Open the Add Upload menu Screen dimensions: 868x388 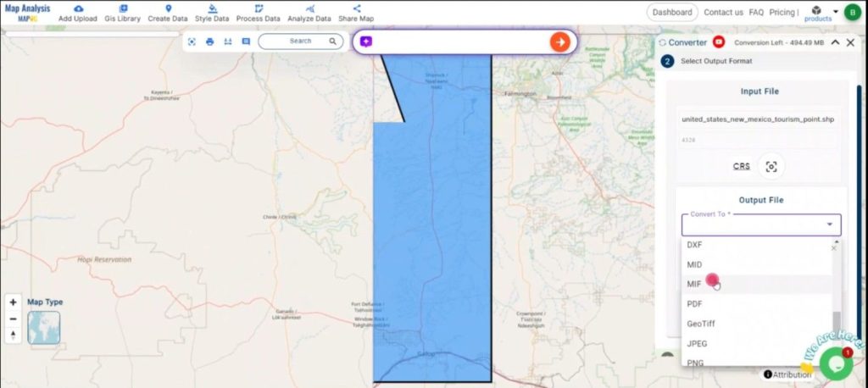(78, 13)
